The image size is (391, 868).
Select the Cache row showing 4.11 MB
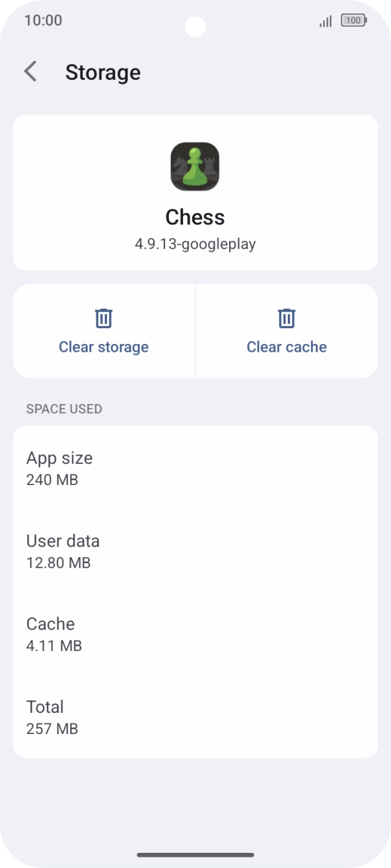pyautogui.click(x=195, y=634)
